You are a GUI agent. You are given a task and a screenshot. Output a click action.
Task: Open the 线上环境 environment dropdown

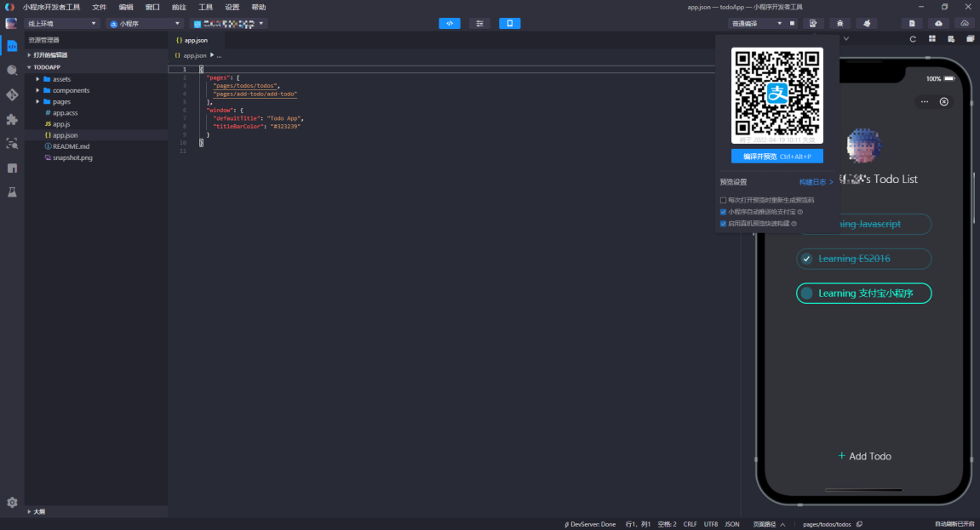62,24
